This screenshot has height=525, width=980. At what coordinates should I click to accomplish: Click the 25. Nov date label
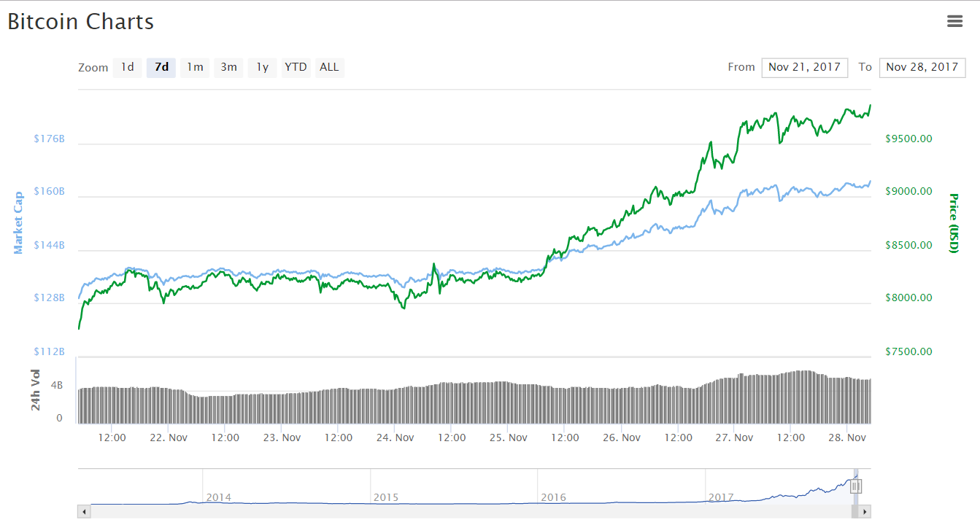[508, 437]
